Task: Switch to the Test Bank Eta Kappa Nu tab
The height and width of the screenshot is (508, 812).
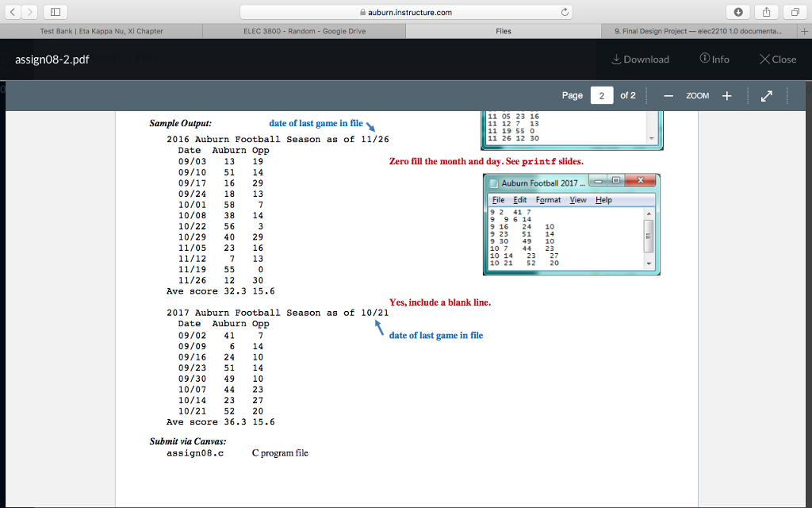Action: coord(101,31)
